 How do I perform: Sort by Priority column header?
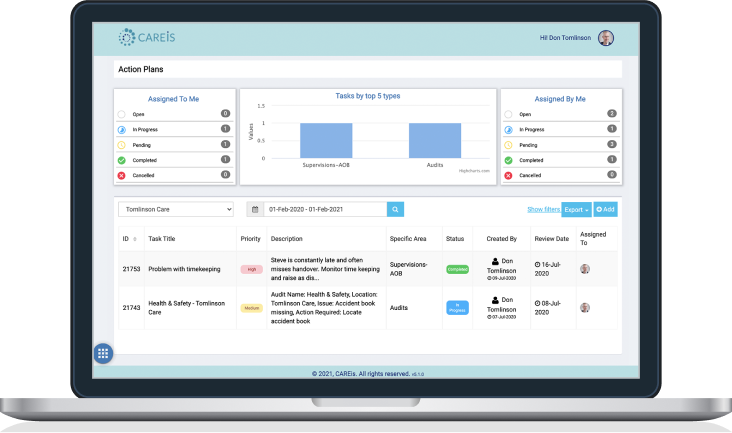pos(250,239)
